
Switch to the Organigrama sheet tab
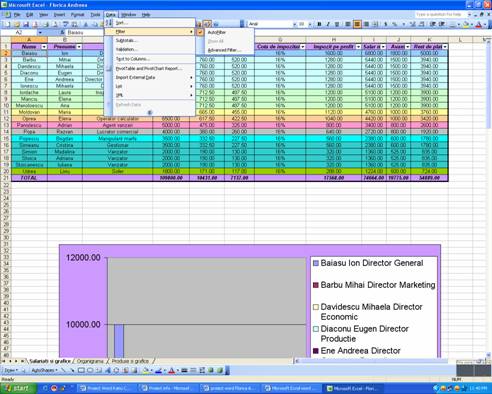[x=90, y=361]
